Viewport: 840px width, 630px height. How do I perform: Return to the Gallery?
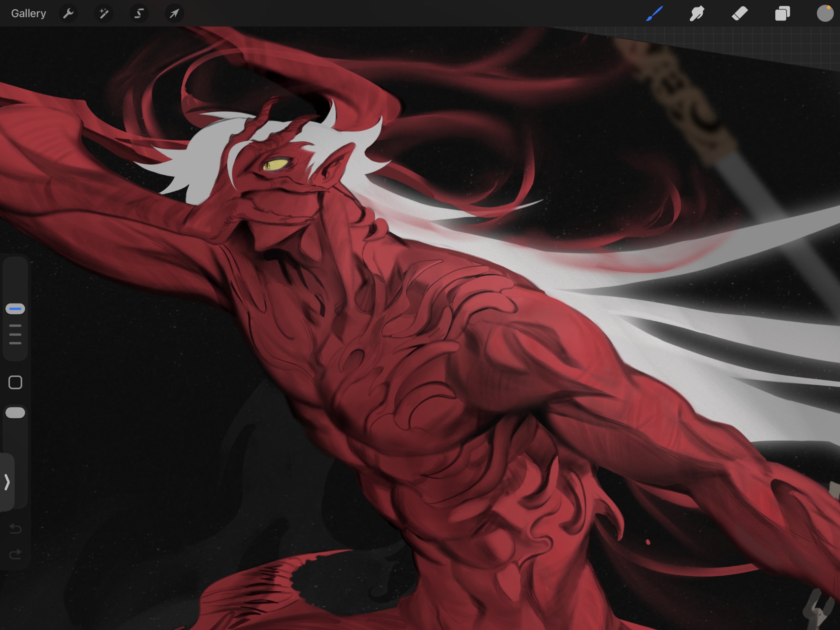pos(28,13)
